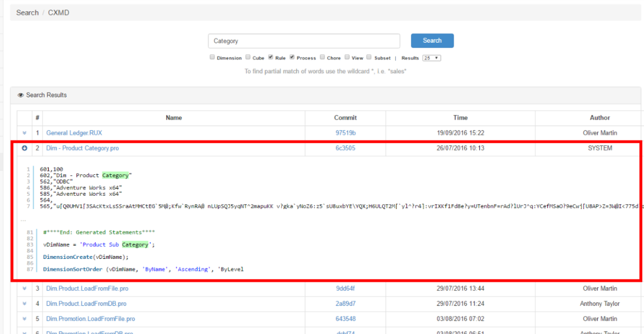
Task: Click highlighted Category on code line 2
Action: pyautogui.click(x=115, y=175)
